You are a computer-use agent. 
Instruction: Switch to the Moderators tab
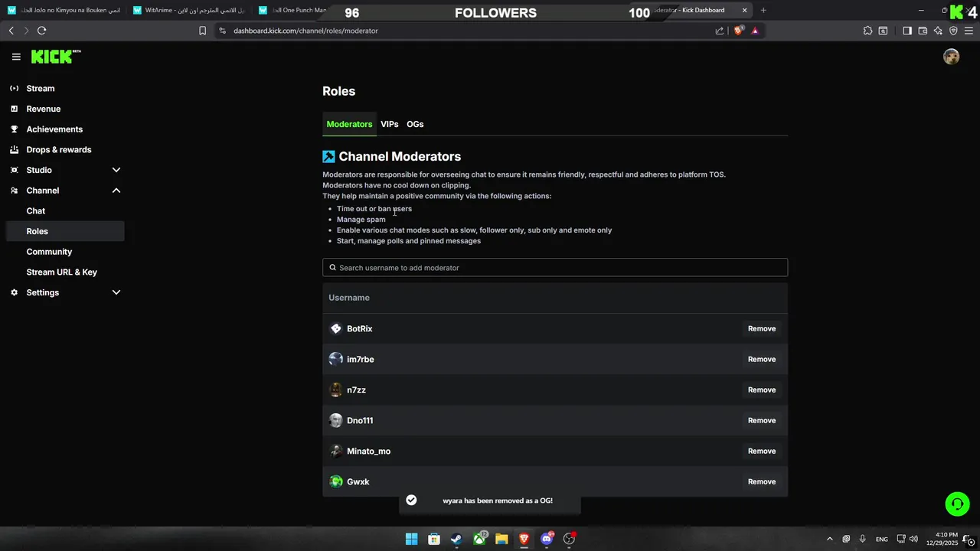[349, 124]
